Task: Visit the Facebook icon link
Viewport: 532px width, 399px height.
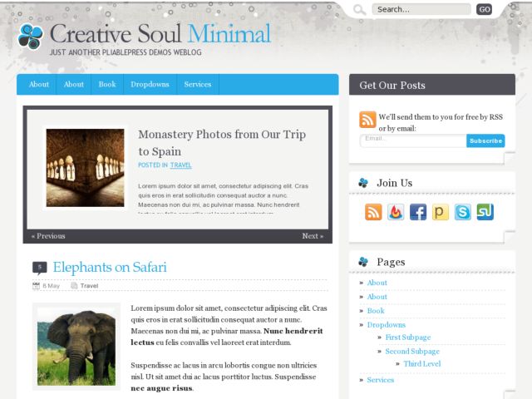Action: coord(418,212)
